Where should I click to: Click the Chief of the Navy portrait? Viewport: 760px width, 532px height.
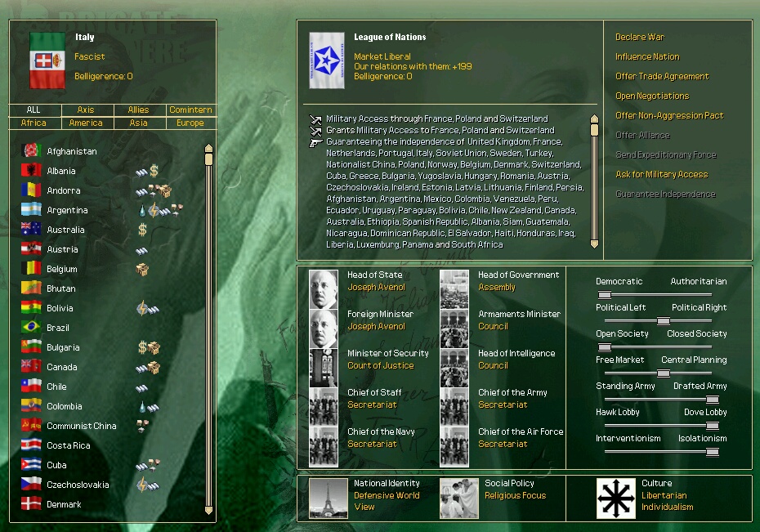tap(324, 446)
